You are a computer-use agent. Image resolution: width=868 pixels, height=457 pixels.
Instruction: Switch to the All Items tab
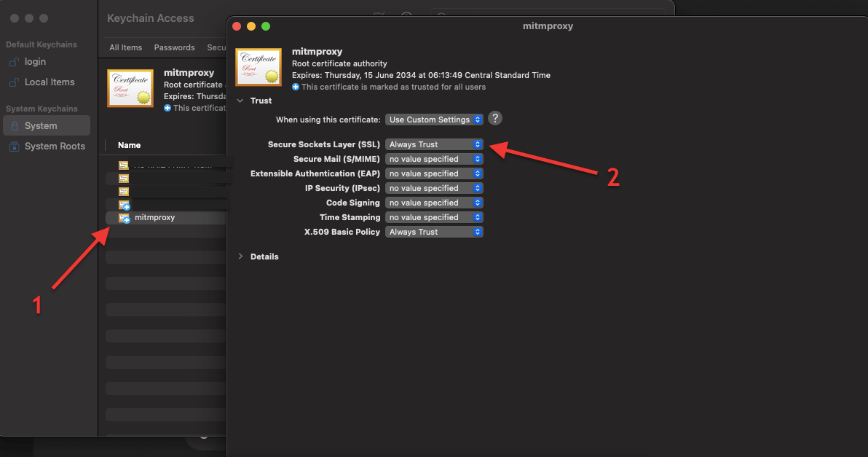126,47
